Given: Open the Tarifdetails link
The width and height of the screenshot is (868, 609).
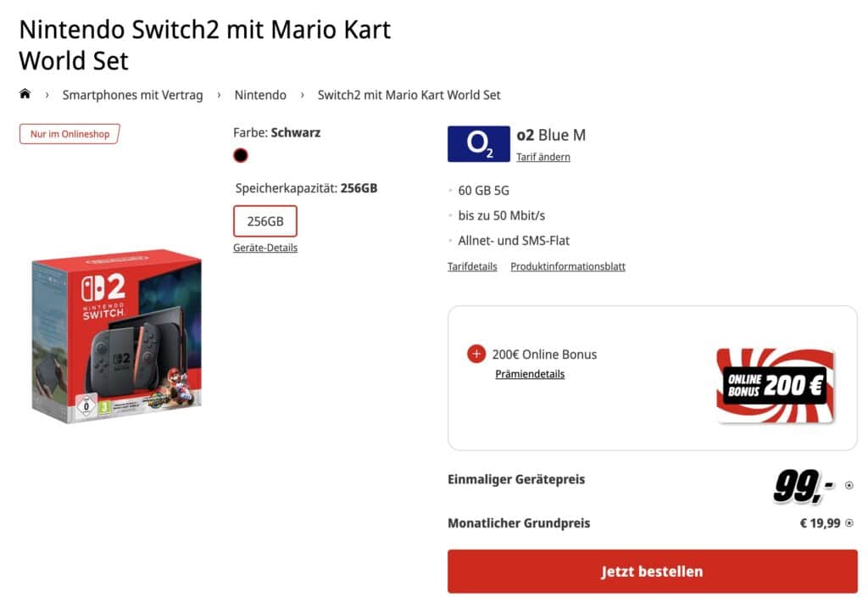Looking at the screenshot, I should tap(472, 266).
